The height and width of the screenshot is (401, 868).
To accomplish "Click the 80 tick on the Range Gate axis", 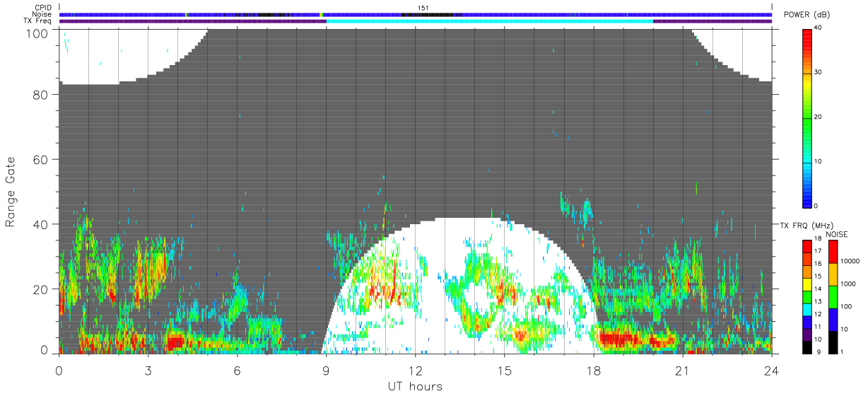I will [x=40, y=95].
